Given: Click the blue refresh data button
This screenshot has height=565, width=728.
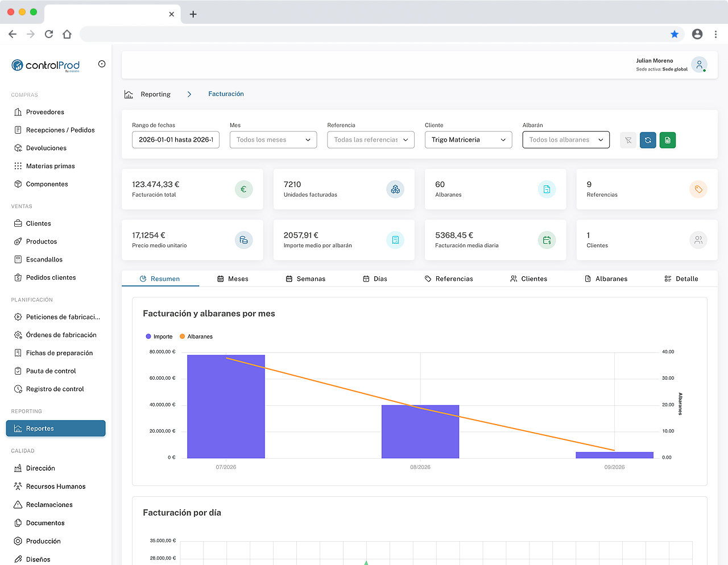Looking at the screenshot, I should pyautogui.click(x=648, y=140).
